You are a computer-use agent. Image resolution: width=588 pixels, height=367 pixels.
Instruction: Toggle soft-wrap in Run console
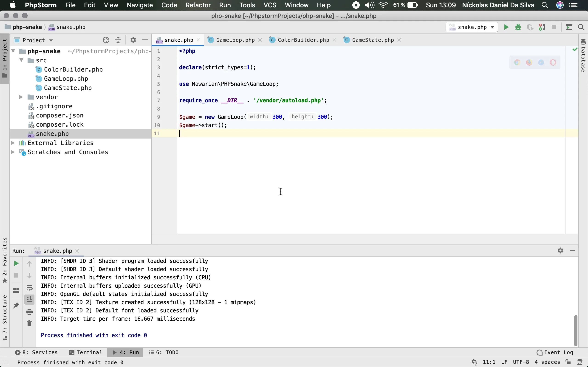coord(29,288)
